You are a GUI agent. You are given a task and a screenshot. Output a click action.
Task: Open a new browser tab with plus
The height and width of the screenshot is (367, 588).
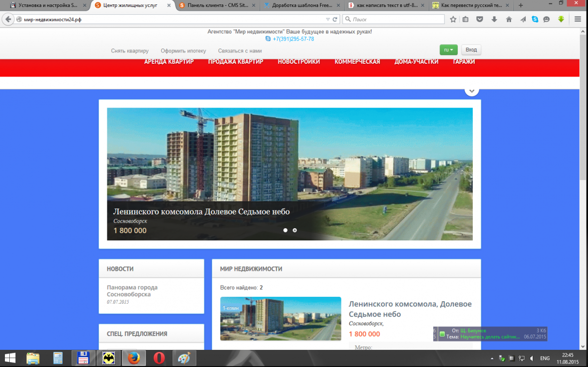[520, 5]
